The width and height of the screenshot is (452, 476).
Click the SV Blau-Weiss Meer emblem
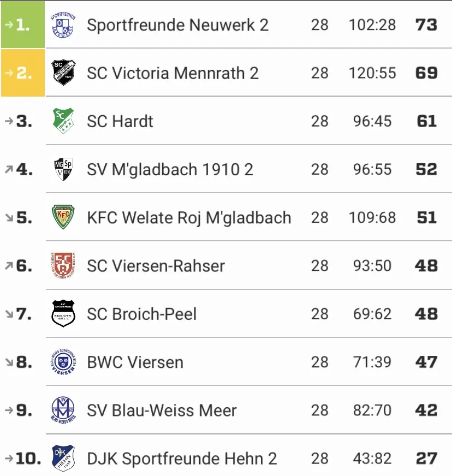point(63,410)
